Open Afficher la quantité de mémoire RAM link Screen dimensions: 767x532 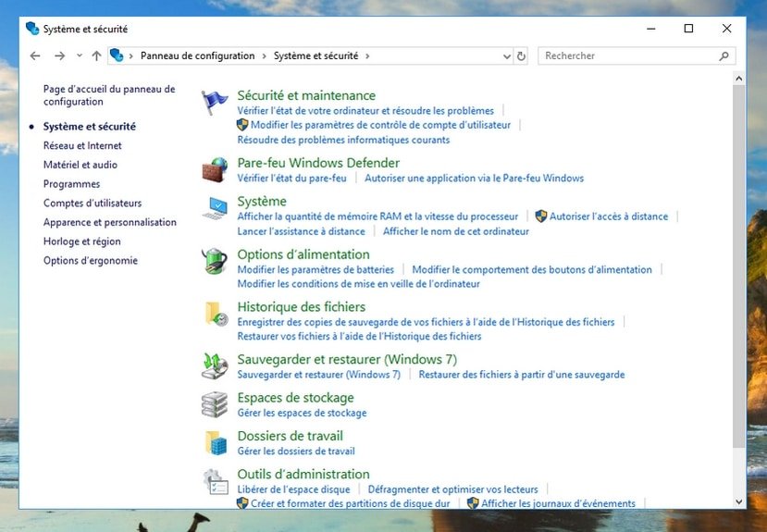pos(377,217)
